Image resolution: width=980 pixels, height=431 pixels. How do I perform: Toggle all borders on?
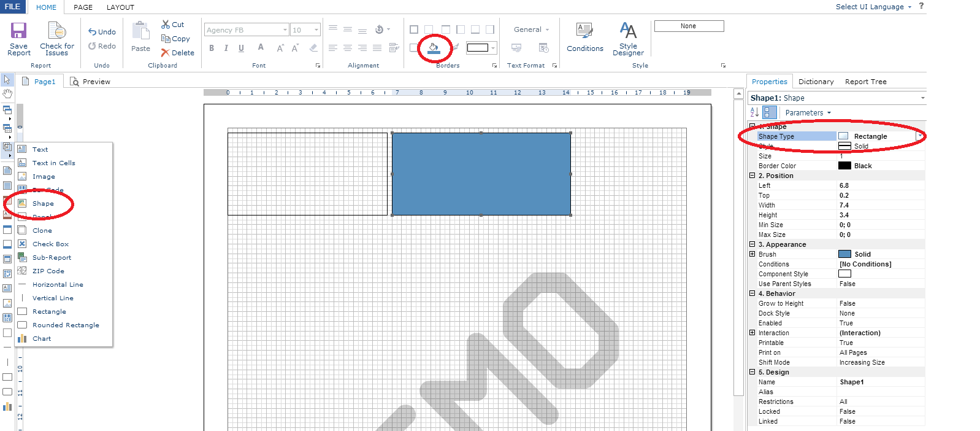click(x=414, y=29)
